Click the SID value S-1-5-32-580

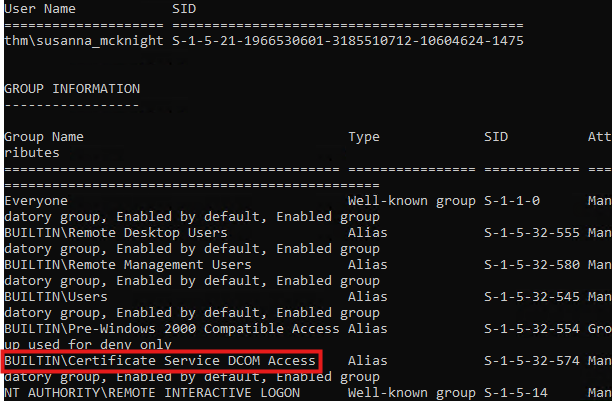click(531, 264)
